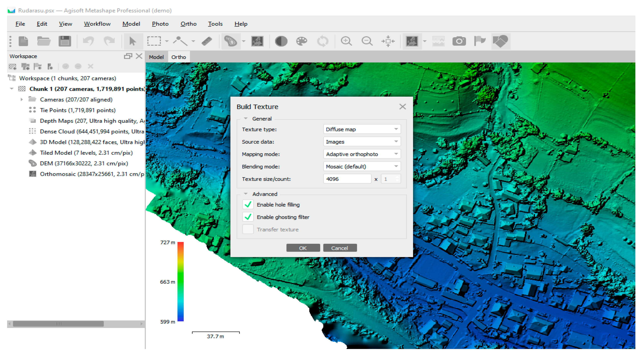644x358 pixels.
Task: Click the Save project toolbar icon
Action: 65,41
